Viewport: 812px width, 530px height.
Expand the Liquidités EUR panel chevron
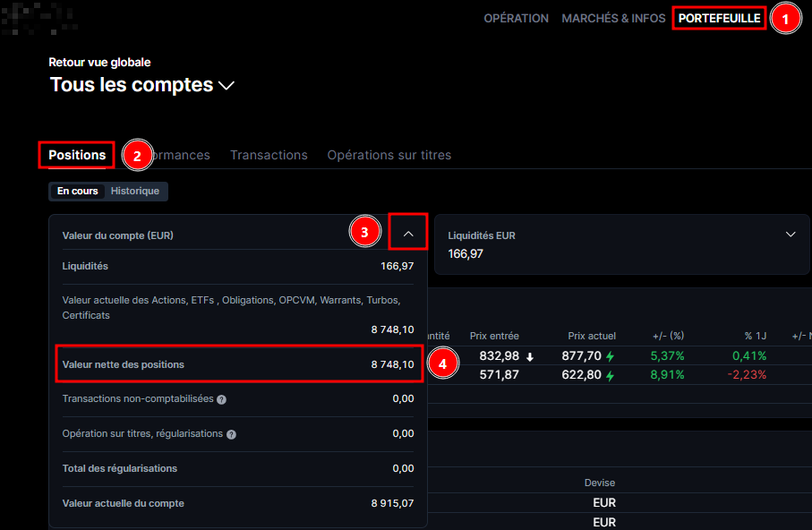click(791, 235)
